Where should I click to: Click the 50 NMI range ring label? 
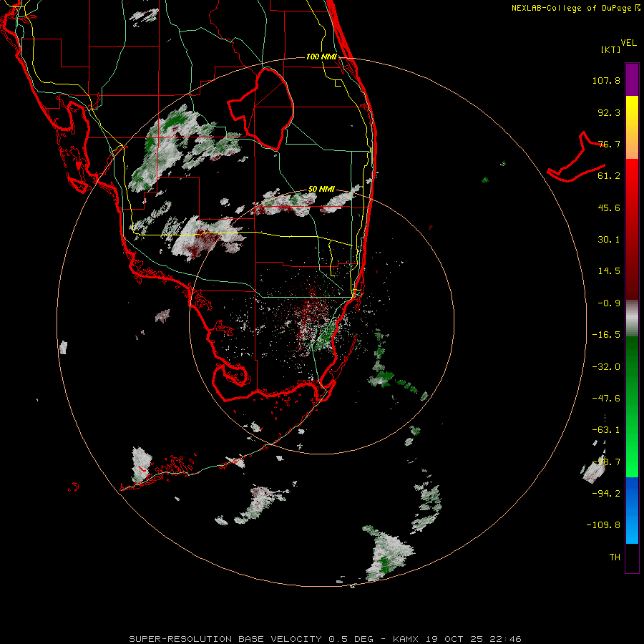click(x=321, y=189)
